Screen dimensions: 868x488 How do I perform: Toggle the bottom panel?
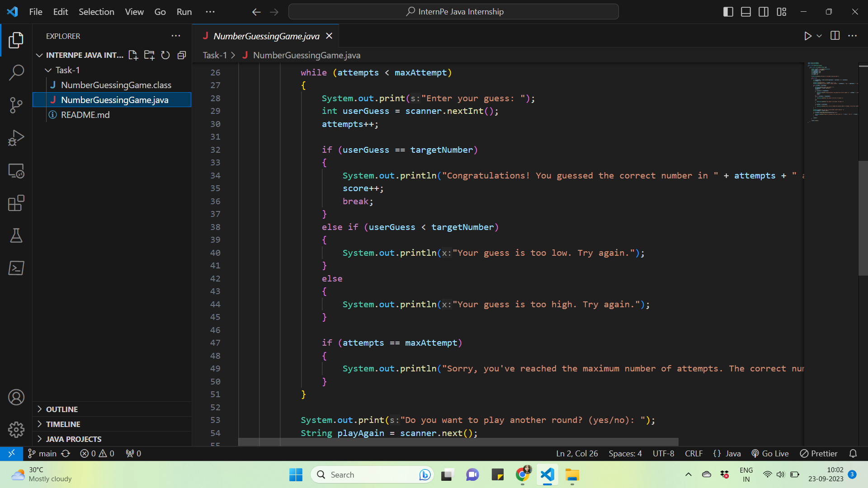pyautogui.click(x=745, y=12)
